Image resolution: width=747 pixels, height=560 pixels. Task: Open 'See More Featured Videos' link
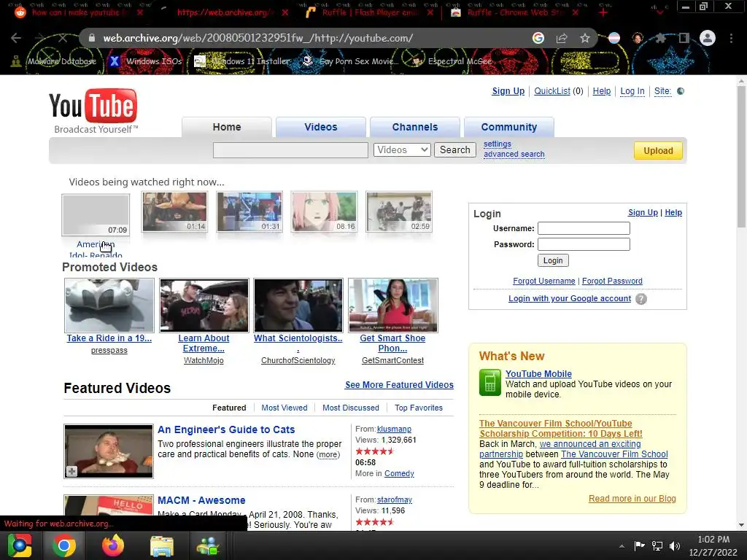pos(399,385)
